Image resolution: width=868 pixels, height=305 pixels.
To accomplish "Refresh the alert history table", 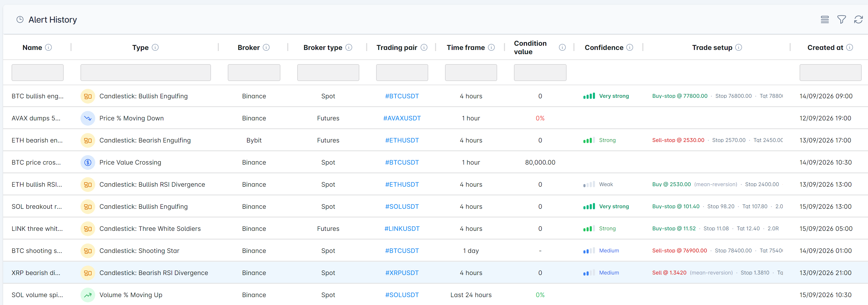I will 858,19.
